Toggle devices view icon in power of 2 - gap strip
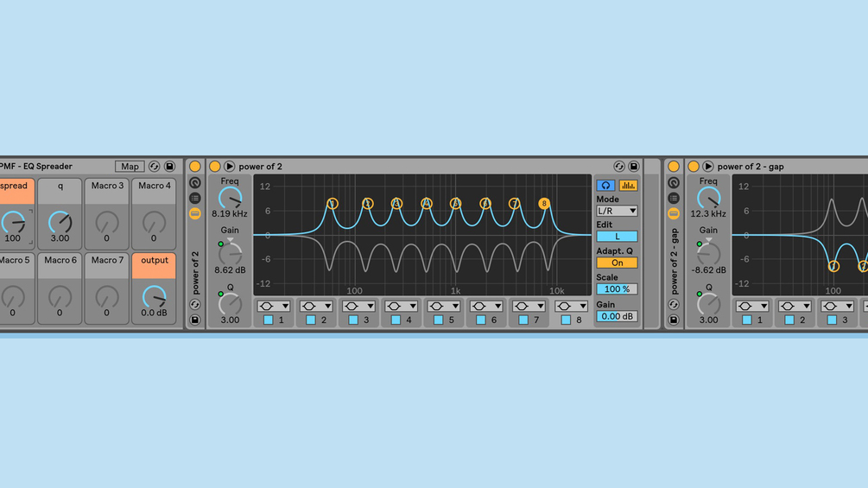 pyautogui.click(x=673, y=213)
